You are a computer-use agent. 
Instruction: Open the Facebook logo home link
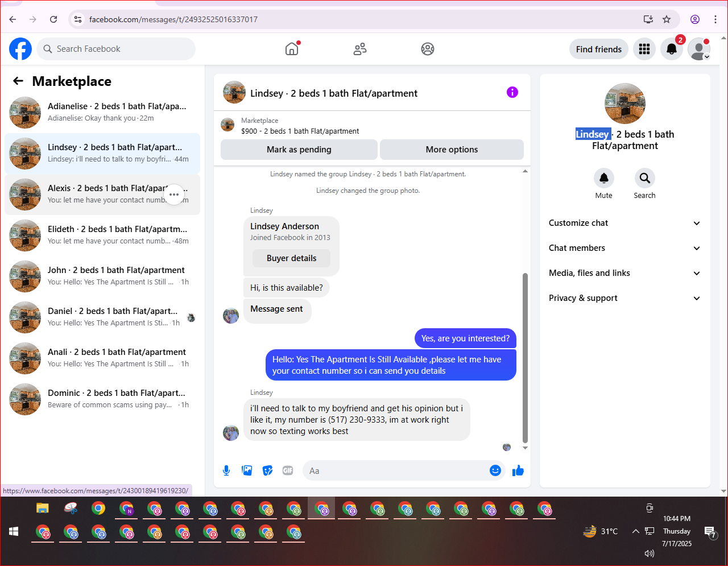[x=20, y=49]
